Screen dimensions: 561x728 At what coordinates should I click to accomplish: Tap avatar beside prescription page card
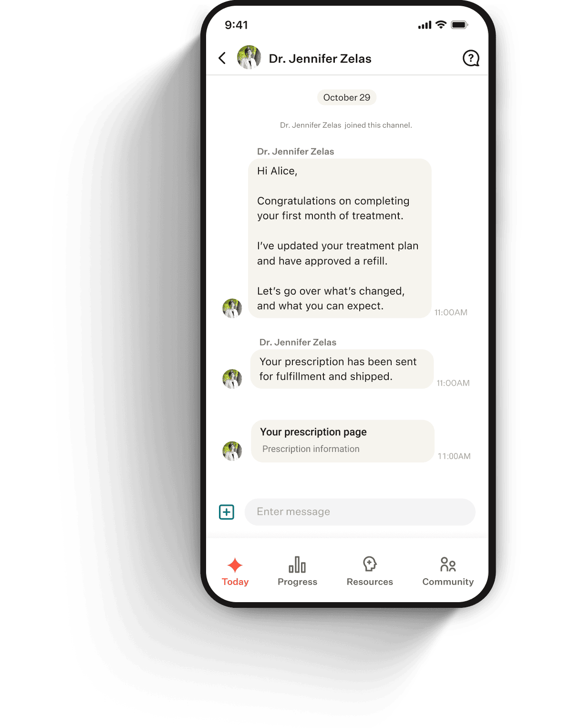tap(232, 451)
